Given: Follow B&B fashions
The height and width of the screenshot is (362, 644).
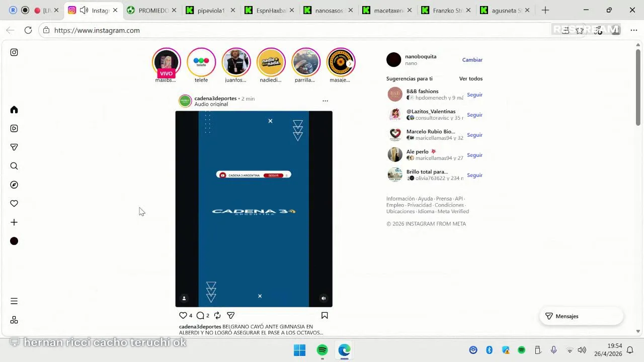Looking at the screenshot, I should 474,95.
